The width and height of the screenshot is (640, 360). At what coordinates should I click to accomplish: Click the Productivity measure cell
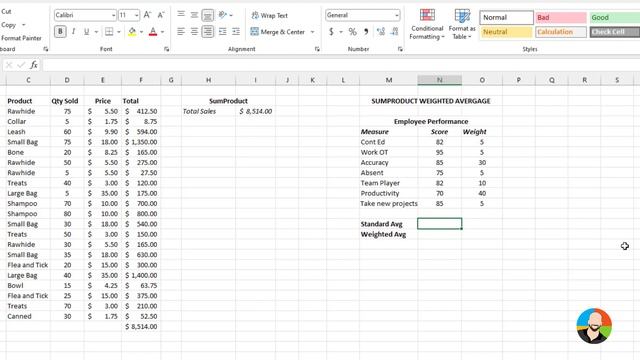[x=388, y=193]
